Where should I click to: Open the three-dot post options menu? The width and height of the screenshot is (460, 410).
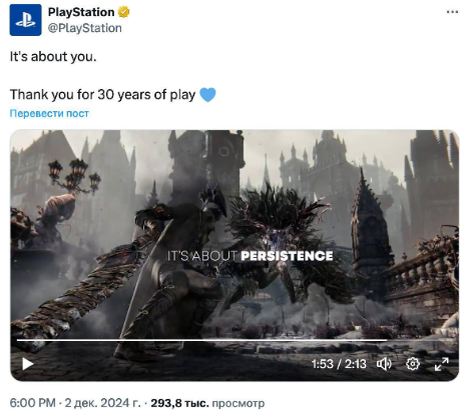pyautogui.click(x=452, y=12)
